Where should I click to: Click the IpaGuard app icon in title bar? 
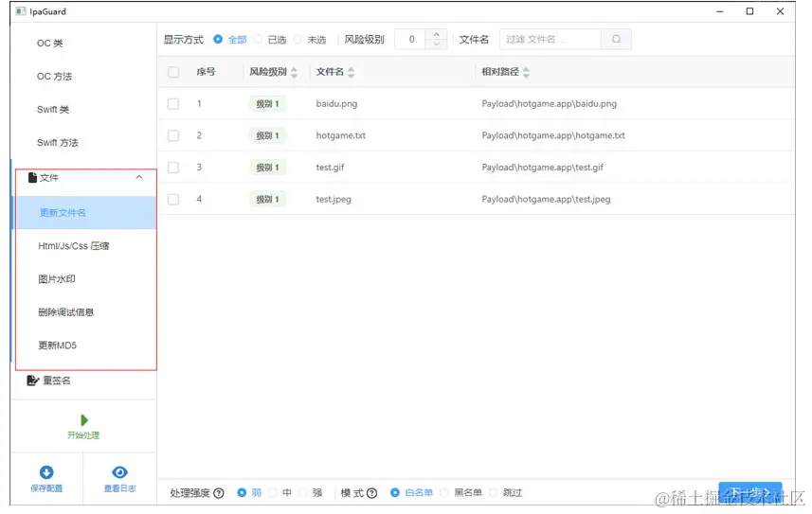coord(21,10)
